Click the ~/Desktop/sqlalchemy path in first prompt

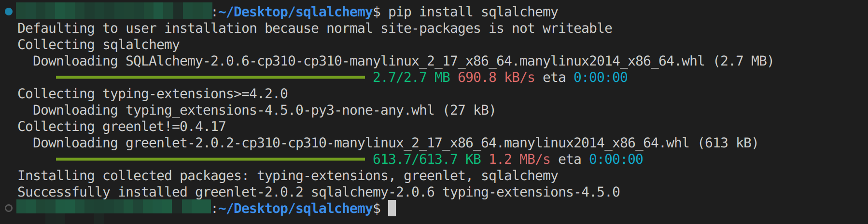(295, 12)
